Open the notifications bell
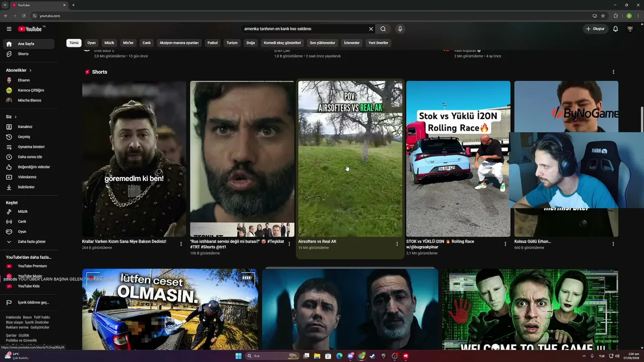644x362 pixels. [x=615, y=29]
